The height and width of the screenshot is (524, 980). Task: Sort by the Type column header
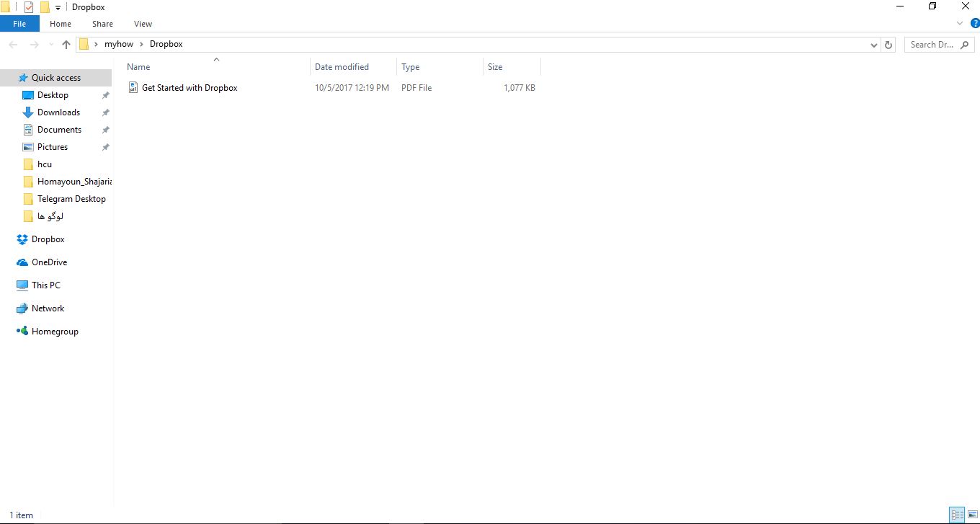(411, 67)
